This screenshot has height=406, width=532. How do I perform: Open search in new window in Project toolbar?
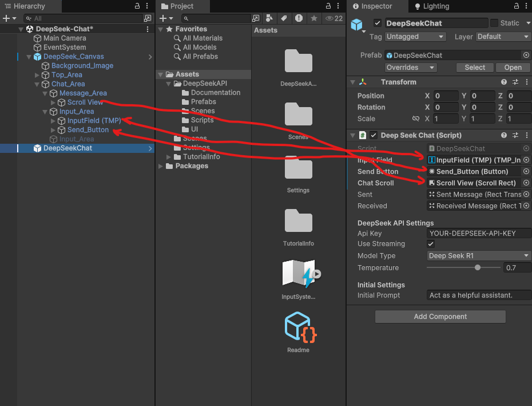(256, 18)
